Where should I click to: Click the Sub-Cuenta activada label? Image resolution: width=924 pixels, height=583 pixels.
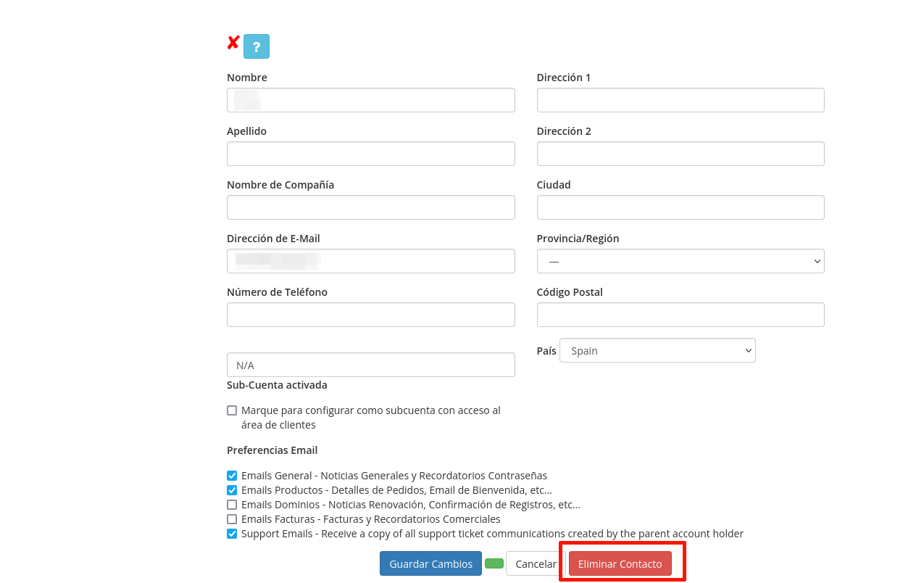(277, 385)
